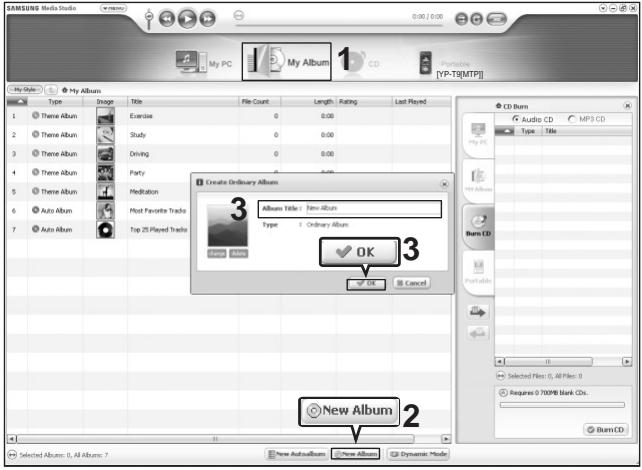Select the Study theme album row

229,135
